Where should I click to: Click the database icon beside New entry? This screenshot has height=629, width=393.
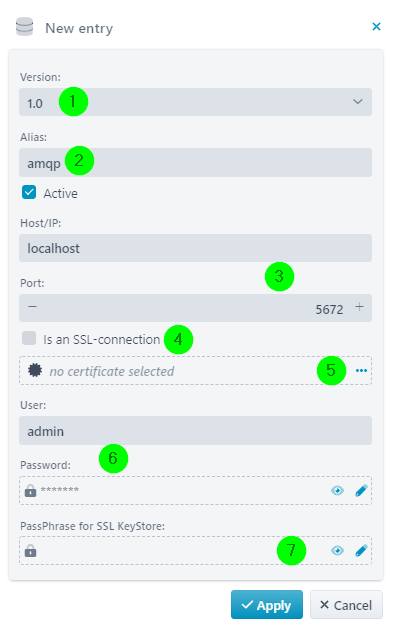pyautogui.click(x=24, y=27)
